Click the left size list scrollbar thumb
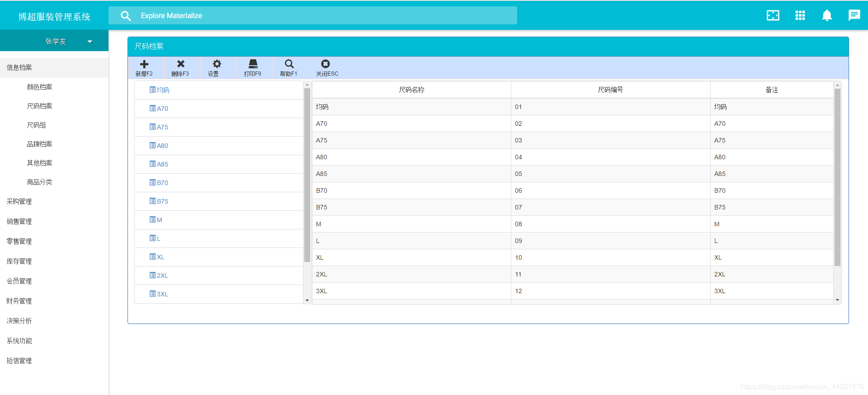 [307, 175]
